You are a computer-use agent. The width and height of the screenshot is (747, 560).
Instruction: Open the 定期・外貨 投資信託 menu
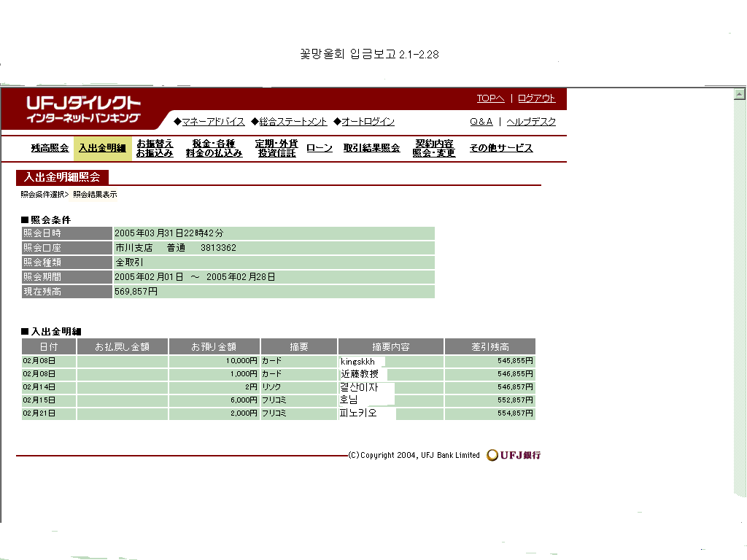[276, 148]
